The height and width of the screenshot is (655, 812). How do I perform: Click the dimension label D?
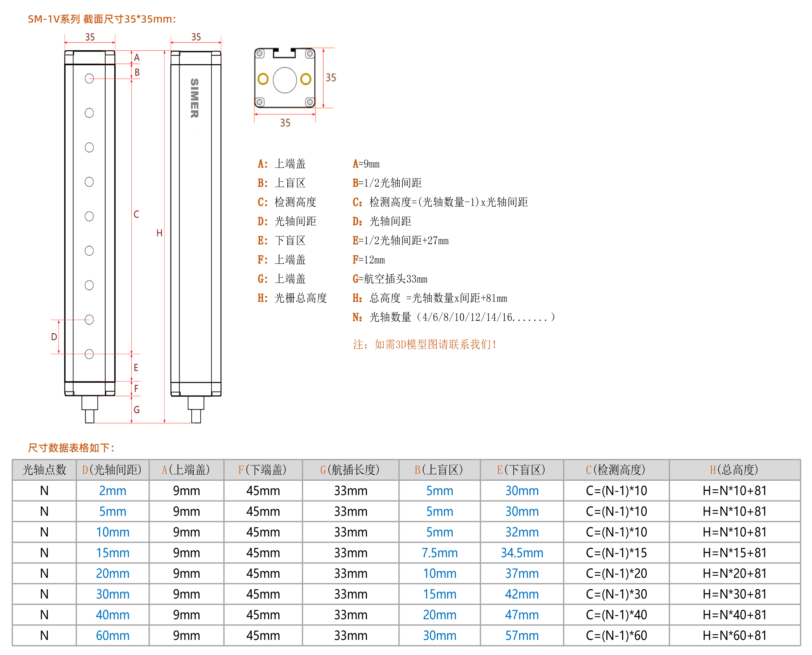pos(54,337)
